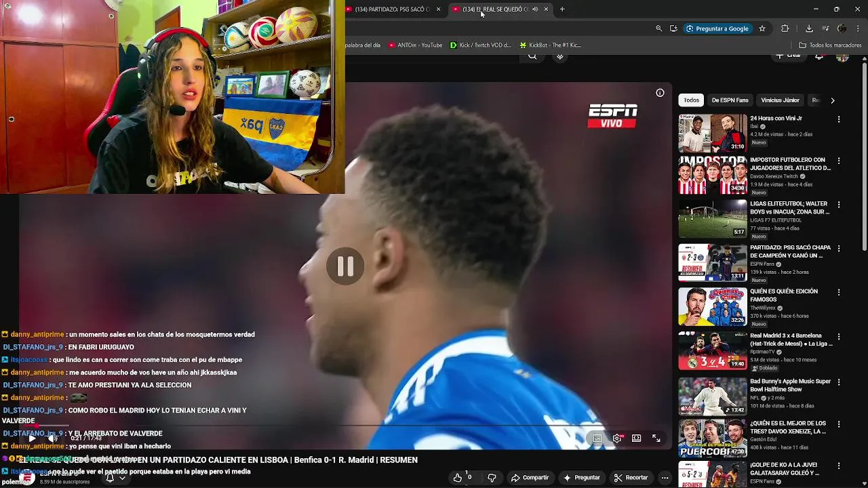Open the Puercobi quién es el mejor thumbnail
The image size is (868, 488).
(713, 439)
